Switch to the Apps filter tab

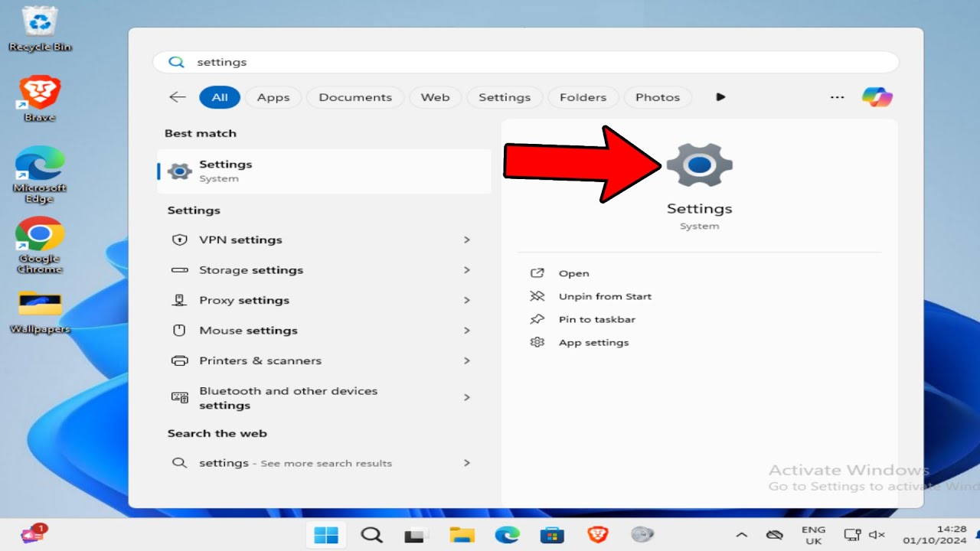pos(273,97)
